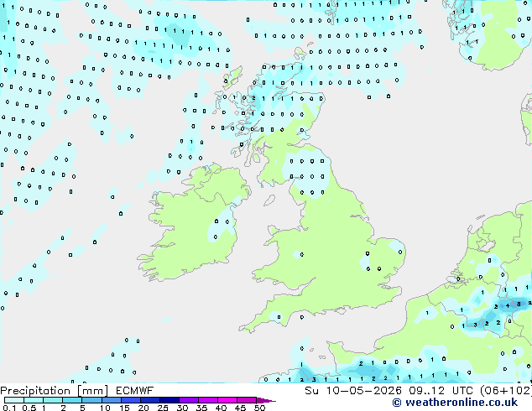This screenshot has width=532, height=411.
Task: Click the '50' legend scale value
Action: [259, 408]
